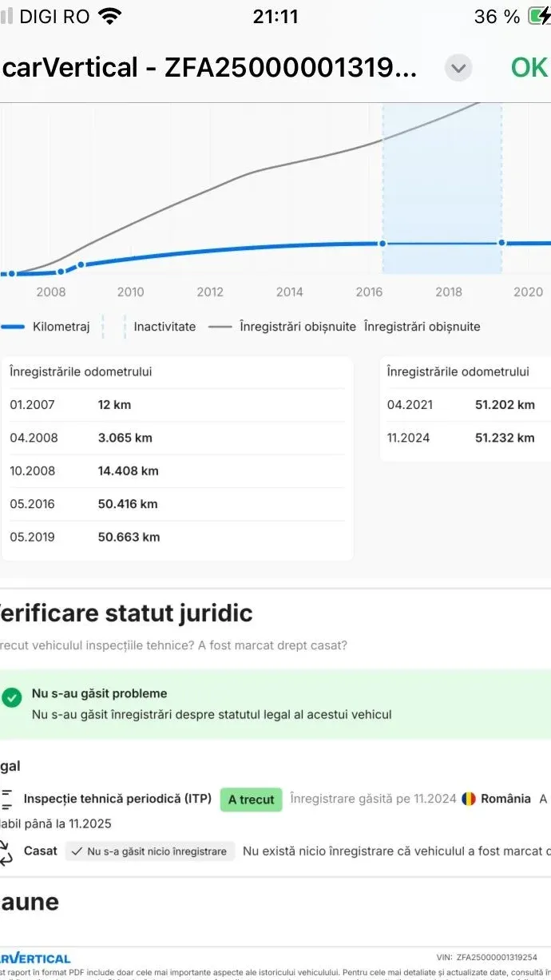
Task: Tap the 'Verificare statut juridic' heading
Action: 125,613
